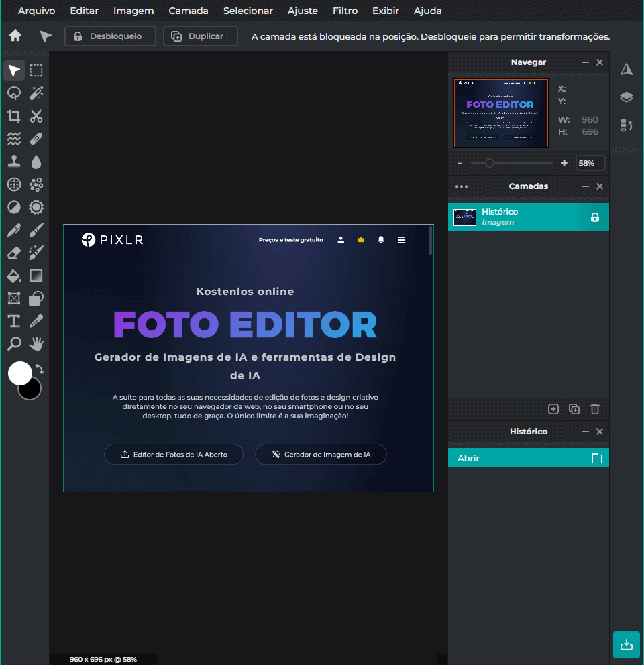Select the Histórico image layer row
This screenshot has width=644, height=665.
[529, 217]
